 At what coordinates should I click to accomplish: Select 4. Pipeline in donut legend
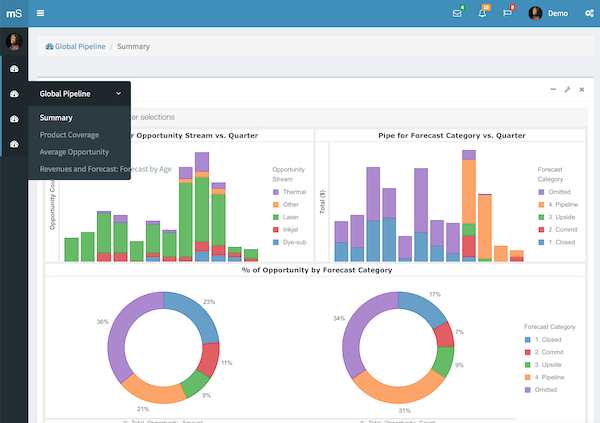click(x=545, y=377)
